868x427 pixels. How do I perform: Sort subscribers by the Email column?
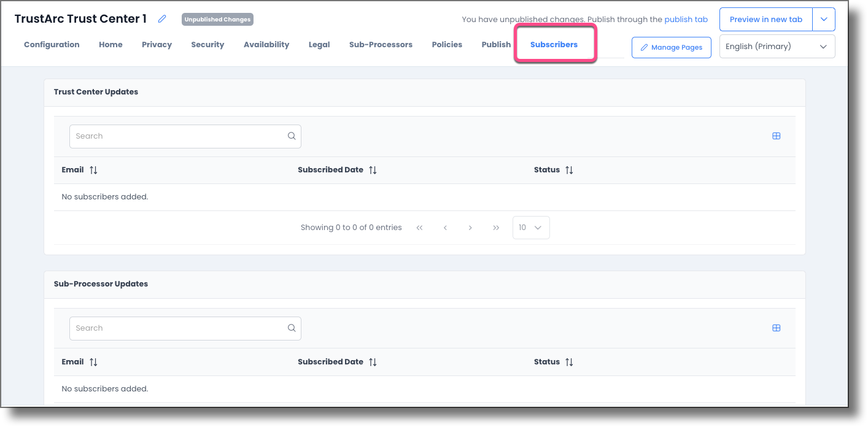(93, 169)
